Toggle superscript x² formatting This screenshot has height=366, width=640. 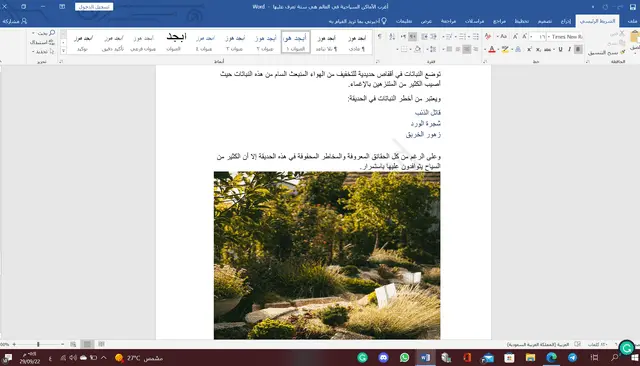tap(529, 49)
